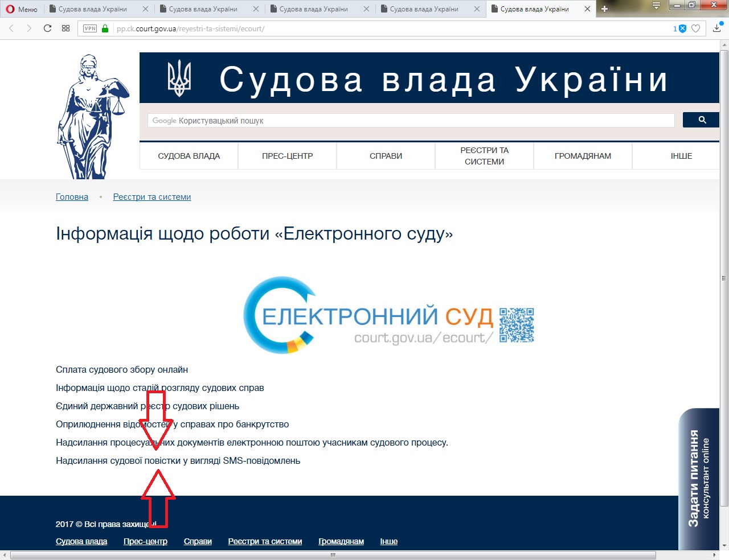Expand the РЕЄСТРИ ТА СИСТЕМИ navigation menu
Viewport: 729px width, 560px height.
pyautogui.click(x=484, y=156)
